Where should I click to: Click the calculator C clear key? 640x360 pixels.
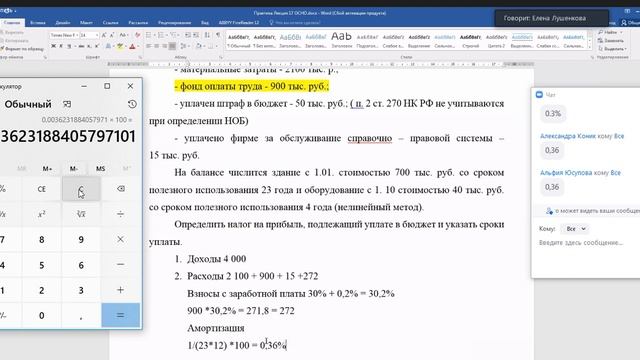pos(81,189)
